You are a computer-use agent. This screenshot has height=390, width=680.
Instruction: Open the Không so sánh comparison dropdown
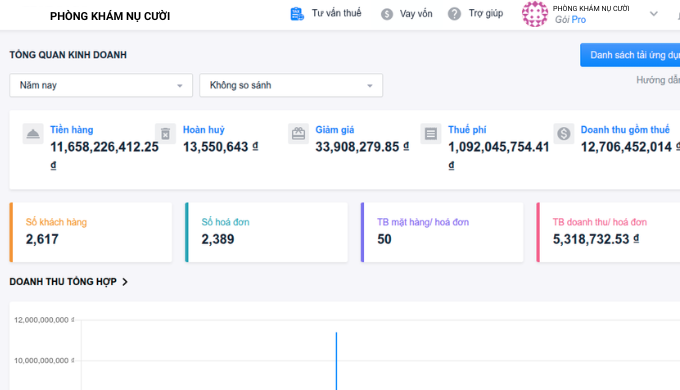coord(291,85)
